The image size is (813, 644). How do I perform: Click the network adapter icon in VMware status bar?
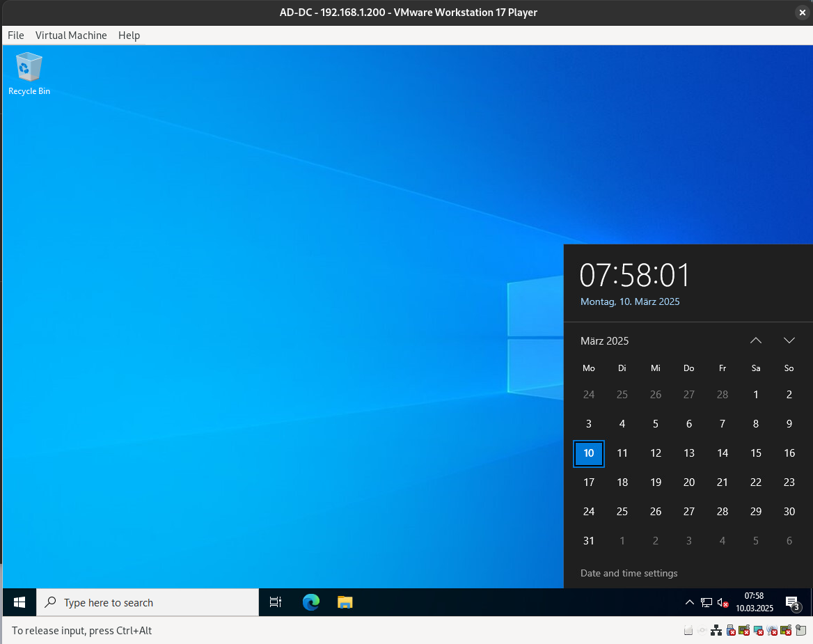click(x=716, y=630)
